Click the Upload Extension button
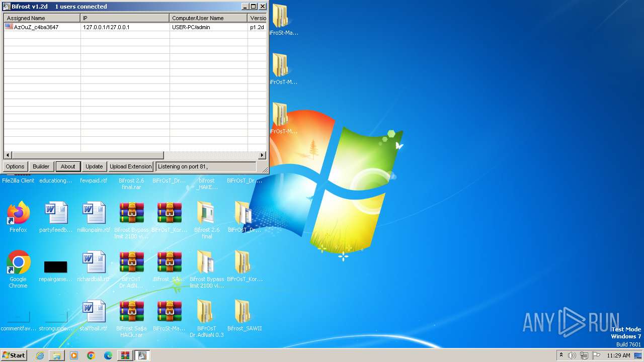The width and height of the screenshot is (644, 362). 131,166
